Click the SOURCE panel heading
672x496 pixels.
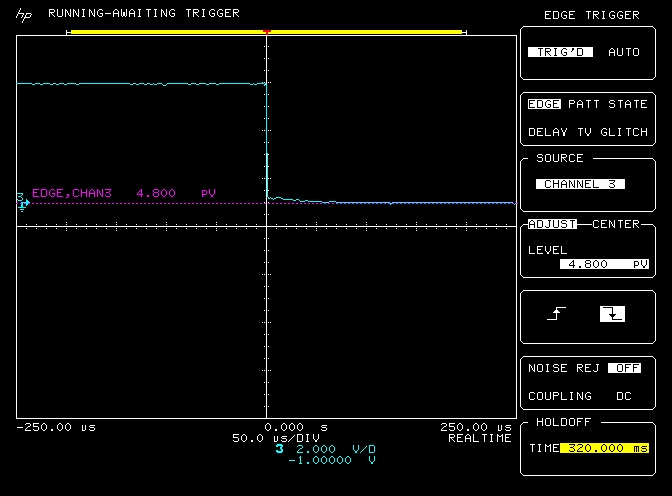(560, 158)
